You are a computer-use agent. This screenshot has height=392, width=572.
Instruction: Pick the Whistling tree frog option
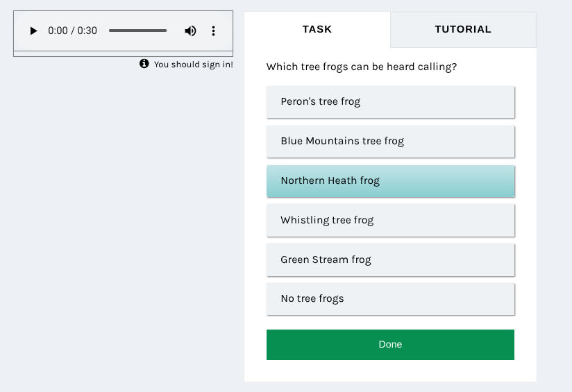pyautogui.click(x=390, y=221)
